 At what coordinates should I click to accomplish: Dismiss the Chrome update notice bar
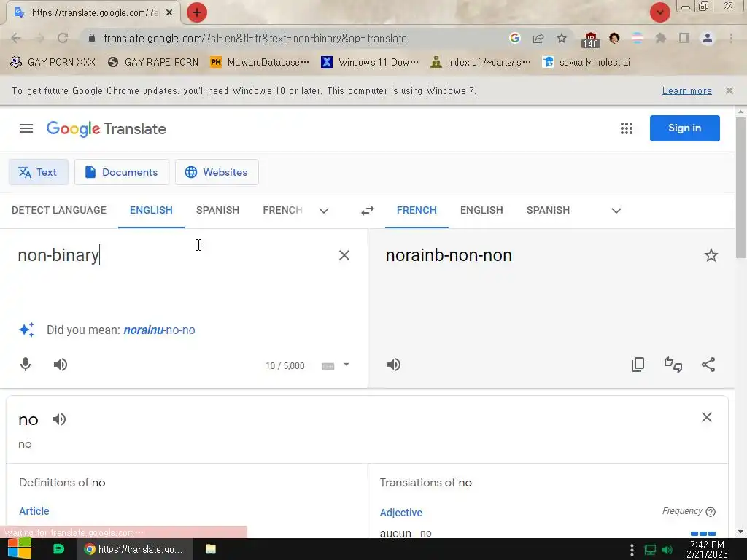click(729, 90)
